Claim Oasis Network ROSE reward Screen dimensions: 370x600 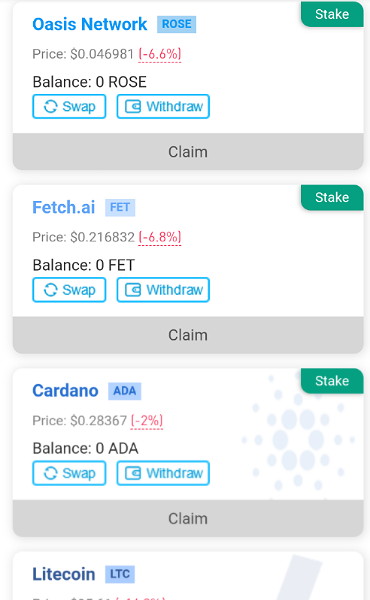click(188, 152)
